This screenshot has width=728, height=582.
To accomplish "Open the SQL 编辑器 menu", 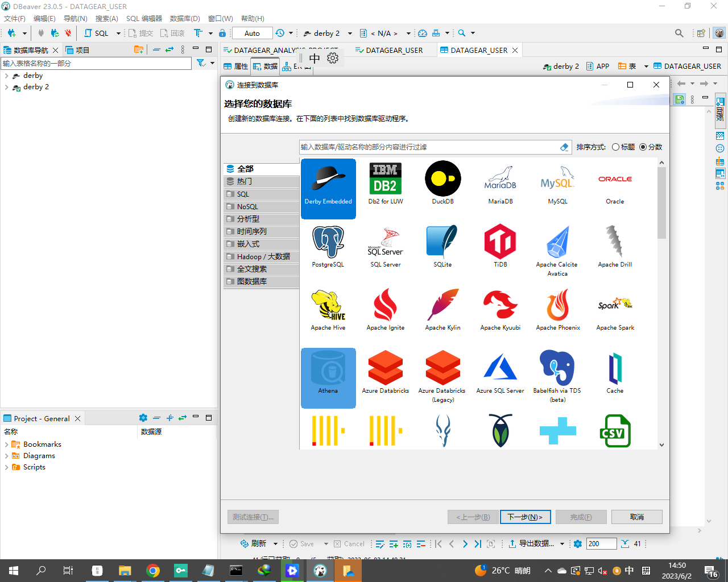I will pos(144,19).
